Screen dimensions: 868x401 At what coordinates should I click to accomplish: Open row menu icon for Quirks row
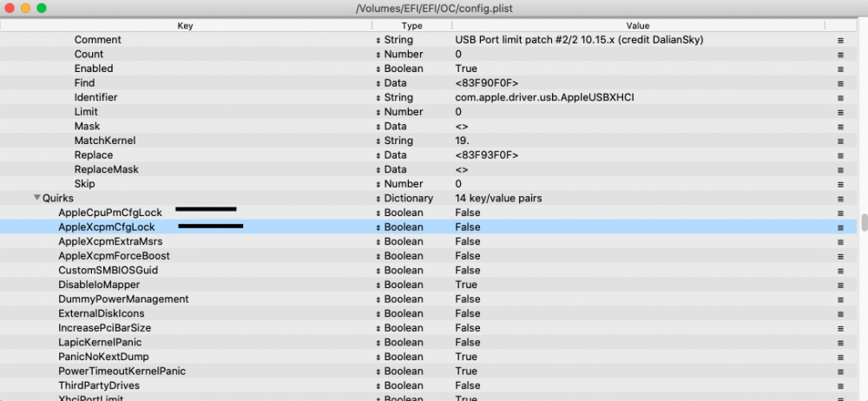[840, 199]
